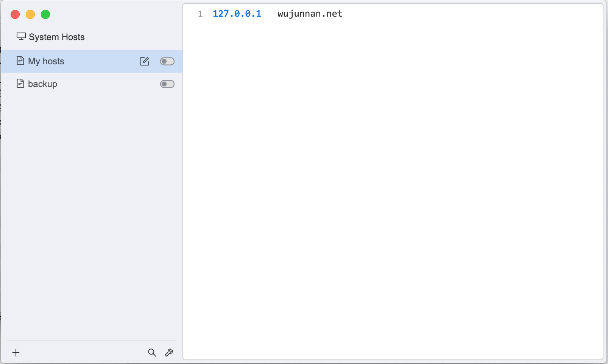Viewport: 608px width, 364px height.
Task: Click the backup document icon
Action: (x=20, y=84)
